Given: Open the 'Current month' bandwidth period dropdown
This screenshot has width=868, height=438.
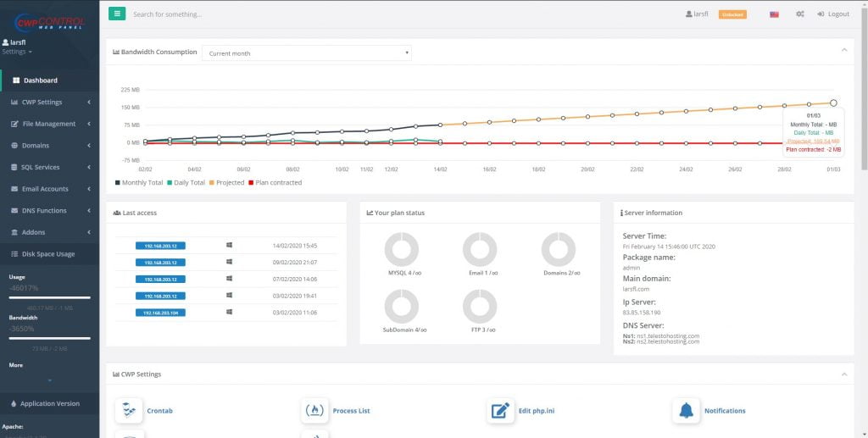Looking at the screenshot, I should pos(307,53).
